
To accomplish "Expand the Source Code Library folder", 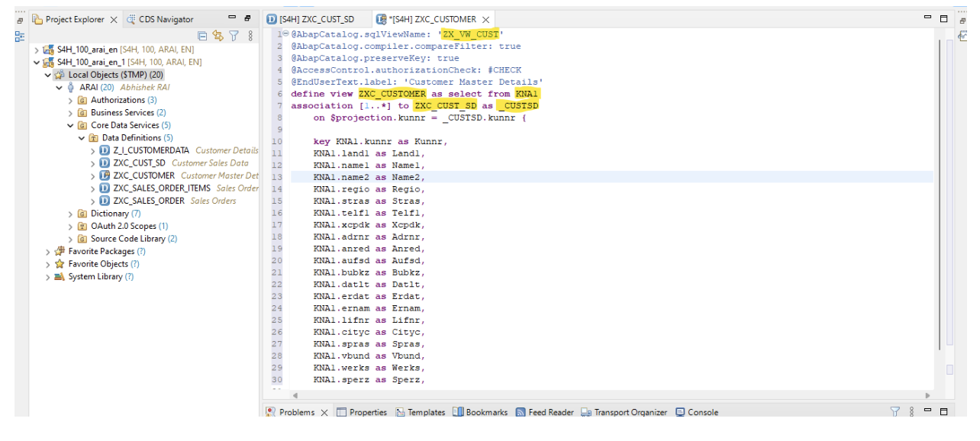I will (x=70, y=239).
